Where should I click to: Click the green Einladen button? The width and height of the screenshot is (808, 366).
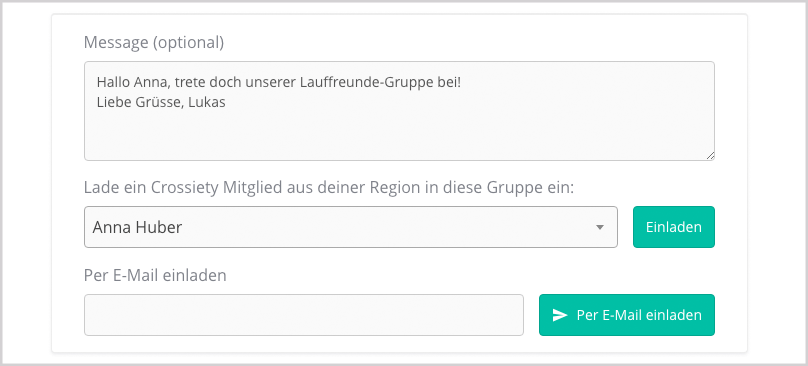point(674,227)
